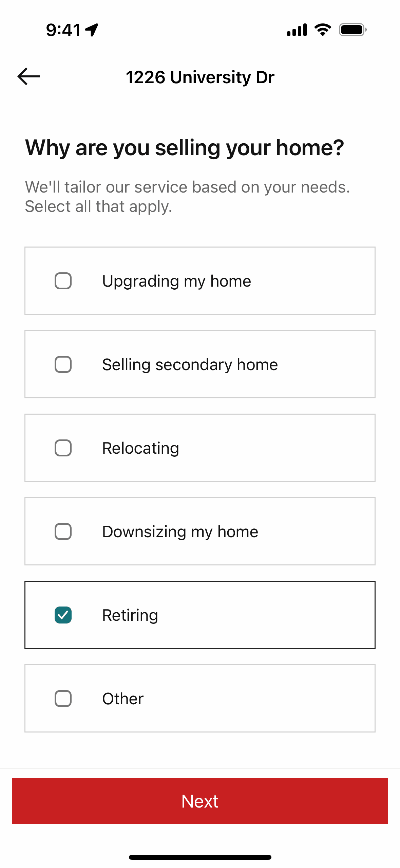Image resolution: width=400 pixels, height=868 pixels.
Task: Tap the back arrow icon
Action: tap(29, 76)
